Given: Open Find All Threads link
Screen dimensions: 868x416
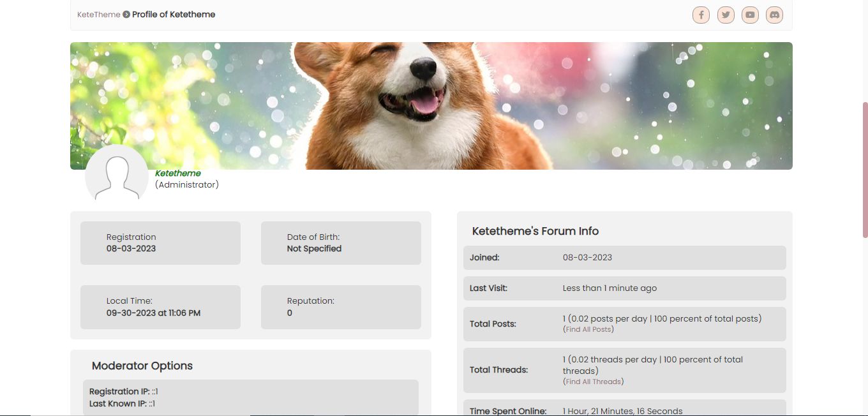Looking at the screenshot, I should [x=594, y=382].
